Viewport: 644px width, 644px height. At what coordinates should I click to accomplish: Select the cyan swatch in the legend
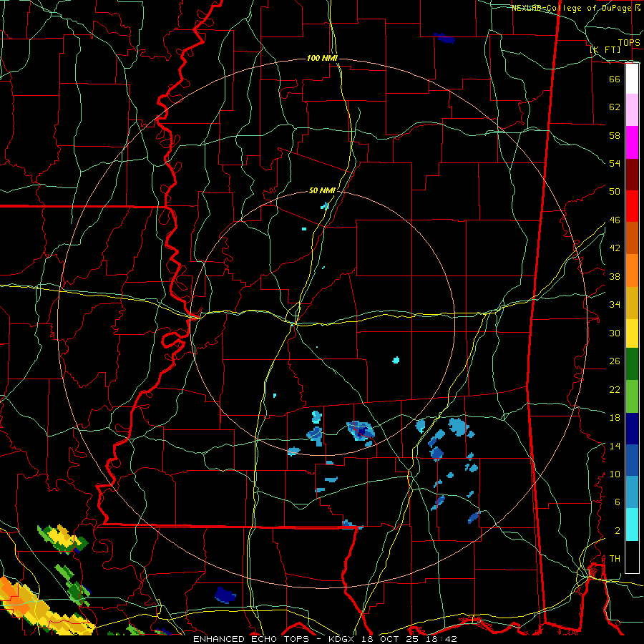point(632,525)
